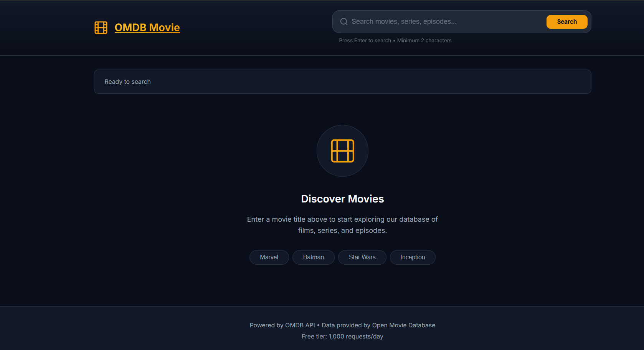Image resolution: width=644 pixels, height=350 pixels.
Task: Click the films, series, and episodes line
Action: 342,231
